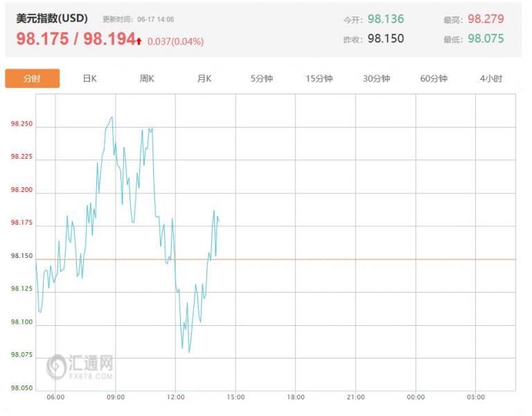
Task: Show the 月K chart
Action: pyautogui.click(x=204, y=78)
